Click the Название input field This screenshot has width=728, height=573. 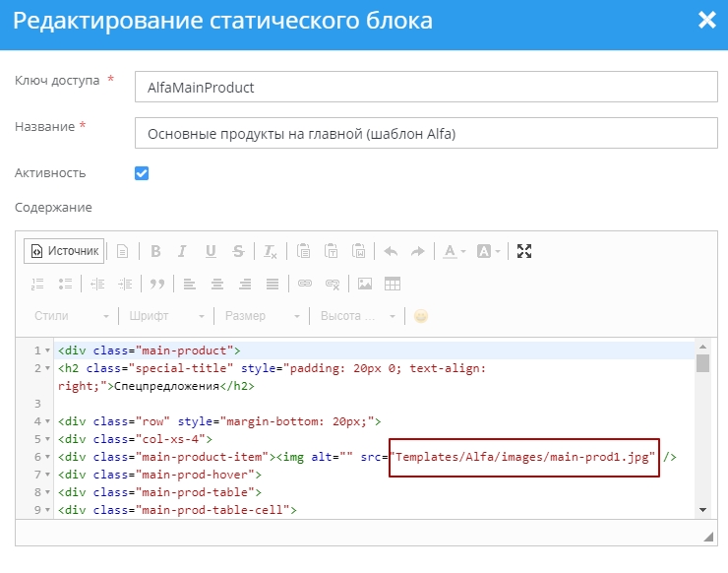click(x=425, y=133)
